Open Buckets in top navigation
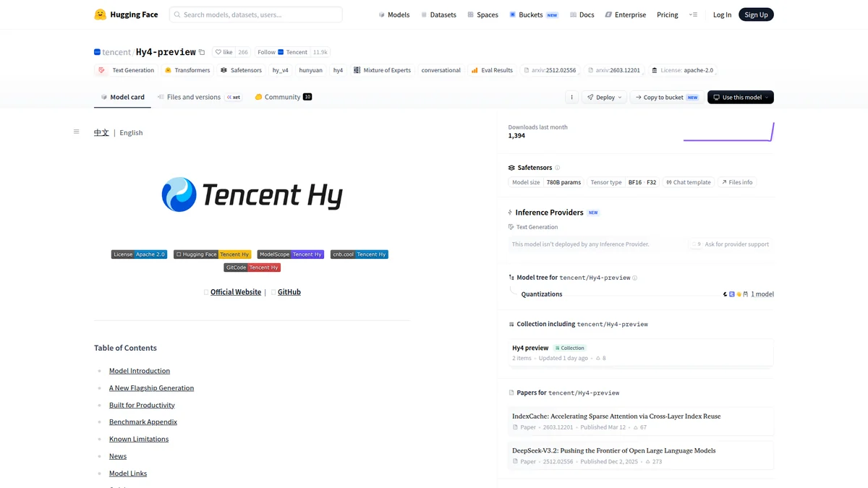This screenshot has width=868, height=488. pos(534,14)
